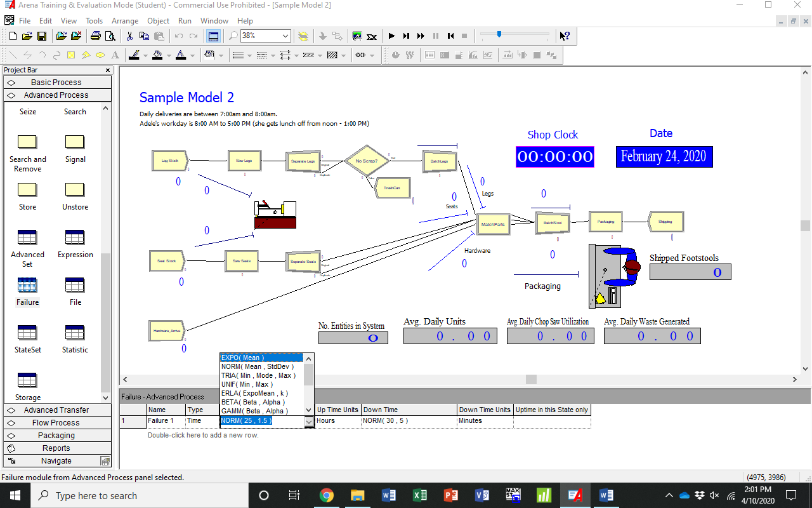
Task: Expand the Basic Process panel
Action: tap(57, 83)
